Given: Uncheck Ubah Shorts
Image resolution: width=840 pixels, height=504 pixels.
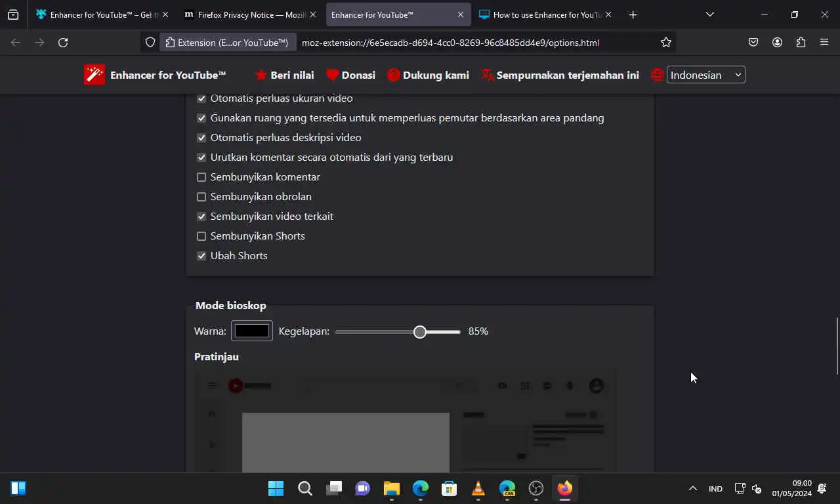Looking at the screenshot, I should tap(201, 256).
